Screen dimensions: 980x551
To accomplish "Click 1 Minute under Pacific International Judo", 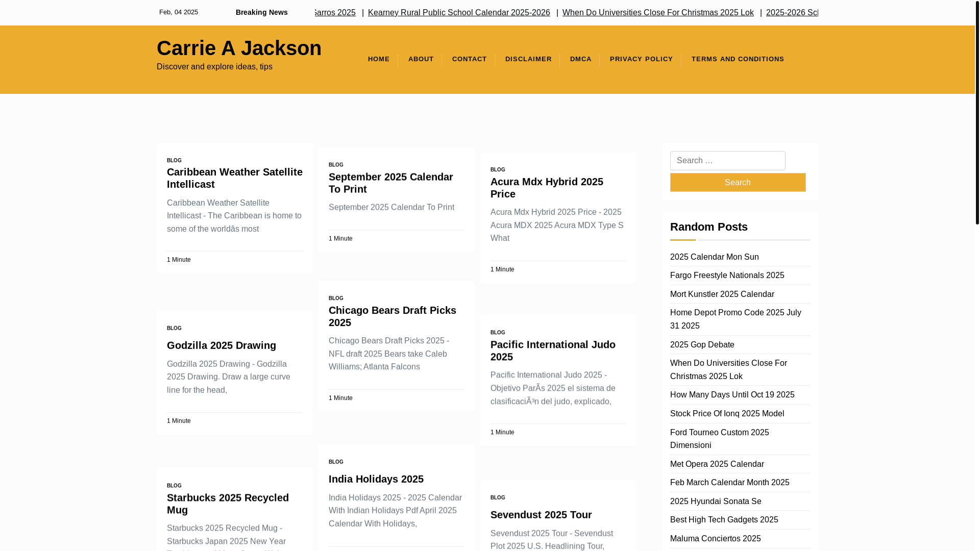I will click(502, 432).
